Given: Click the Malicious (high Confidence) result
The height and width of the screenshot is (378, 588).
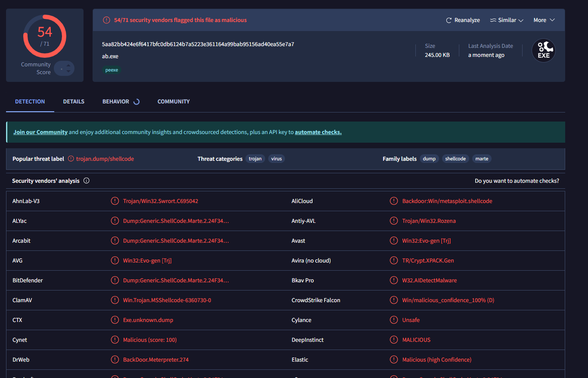Looking at the screenshot, I should pos(437,359).
